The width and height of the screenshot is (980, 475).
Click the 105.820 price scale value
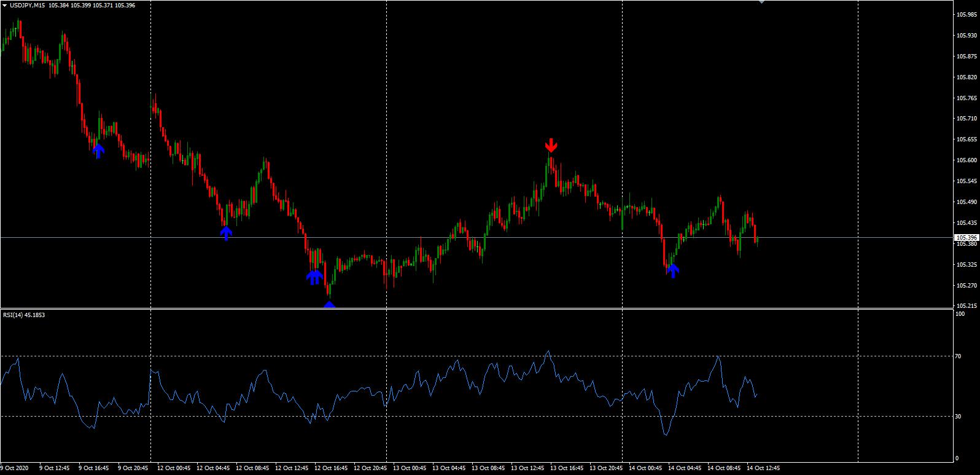(x=966, y=77)
